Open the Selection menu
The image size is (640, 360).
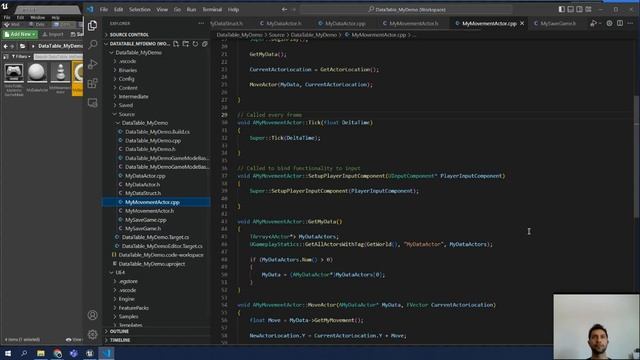tap(140, 9)
